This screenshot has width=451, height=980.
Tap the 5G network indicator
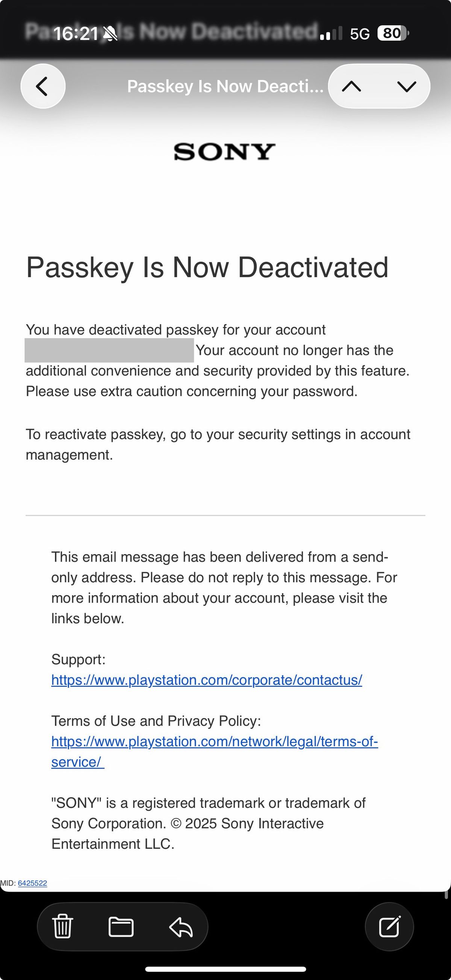[x=360, y=34]
